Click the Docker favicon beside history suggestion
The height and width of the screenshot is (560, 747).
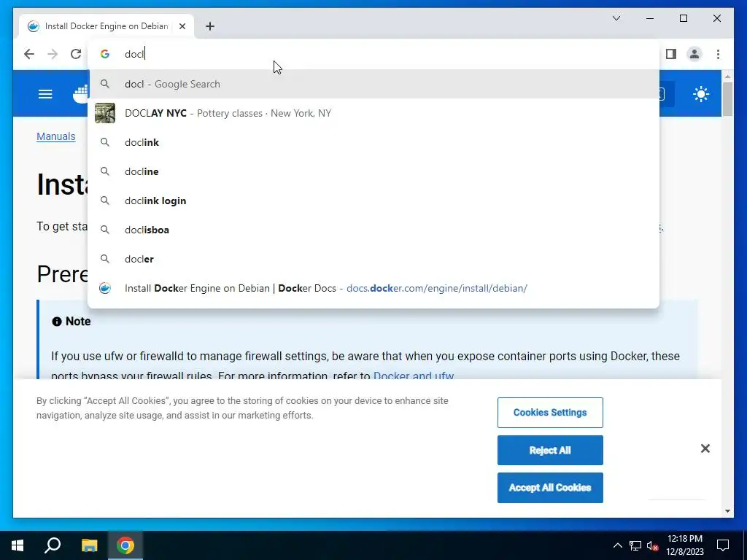(105, 288)
